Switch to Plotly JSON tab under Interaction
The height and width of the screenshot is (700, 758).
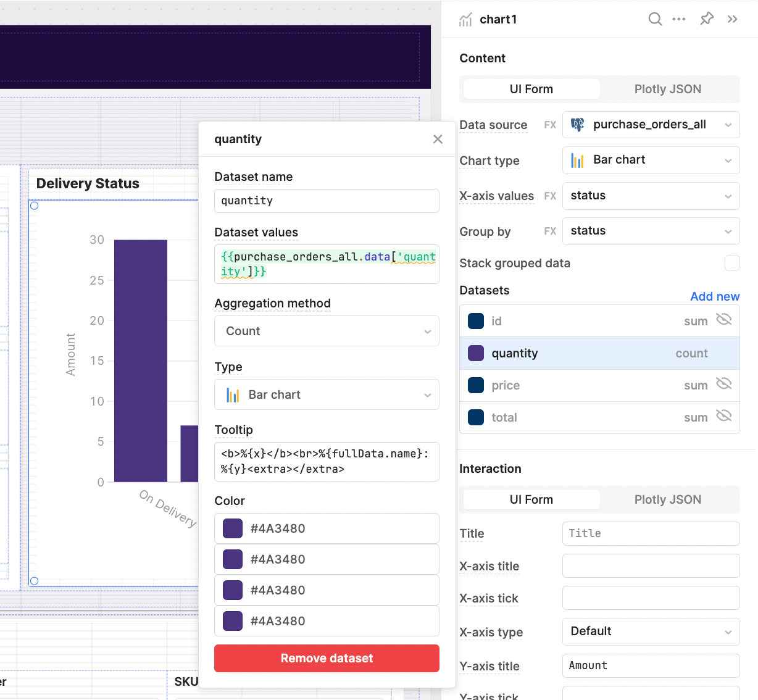(668, 499)
